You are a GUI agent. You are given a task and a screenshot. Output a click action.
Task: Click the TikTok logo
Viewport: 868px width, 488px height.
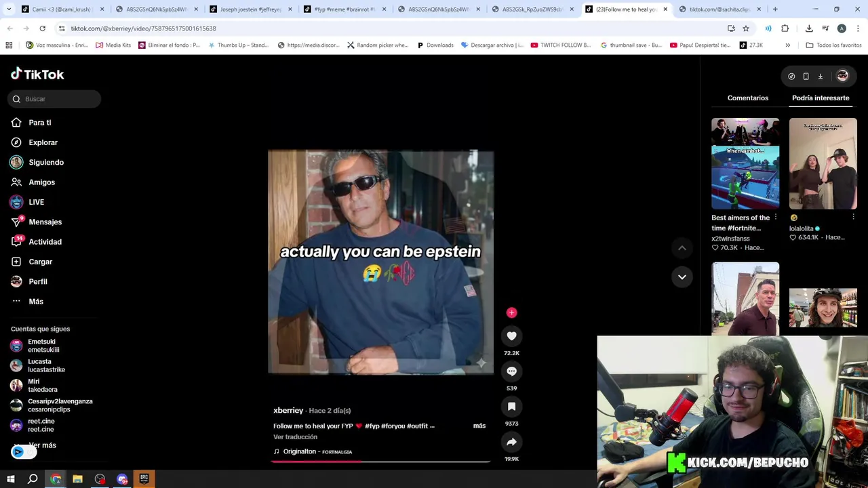[x=37, y=74]
